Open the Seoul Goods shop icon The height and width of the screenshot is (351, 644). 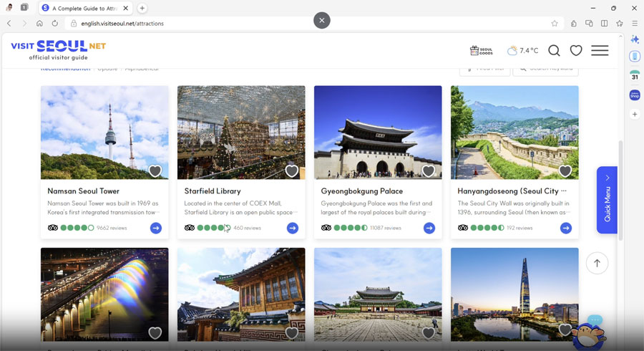pyautogui.click(x=481, y=51)
